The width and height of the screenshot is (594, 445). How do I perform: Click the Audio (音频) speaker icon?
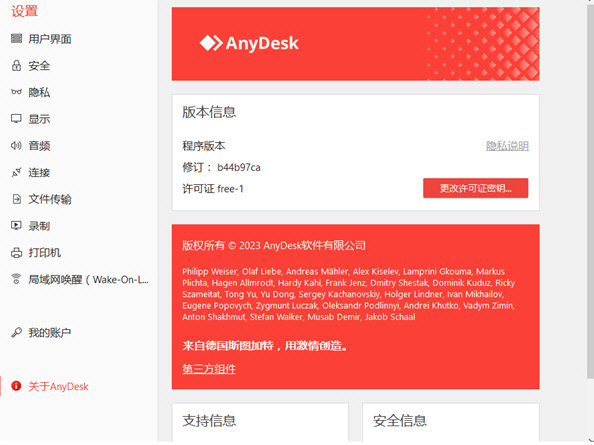click(16, 145)
